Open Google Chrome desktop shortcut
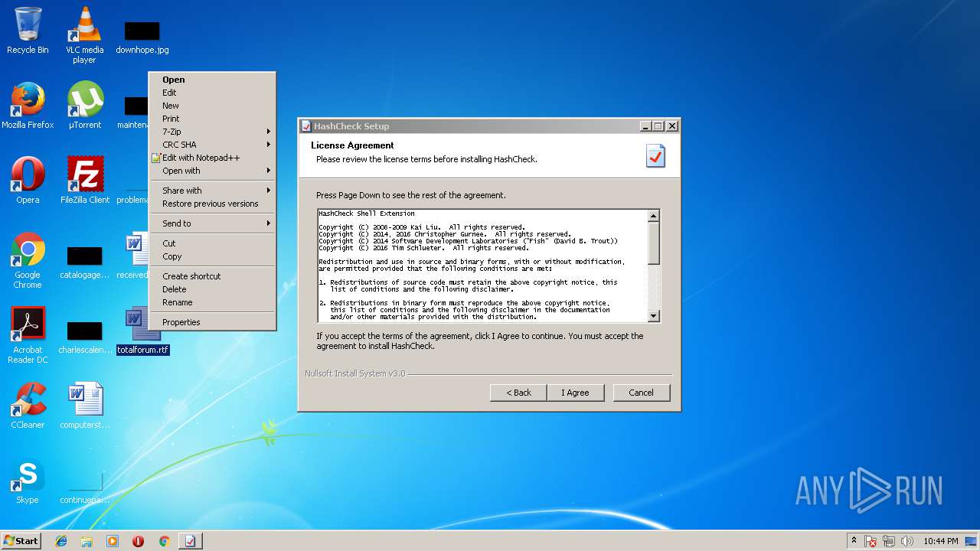 (x=28, y=260)
